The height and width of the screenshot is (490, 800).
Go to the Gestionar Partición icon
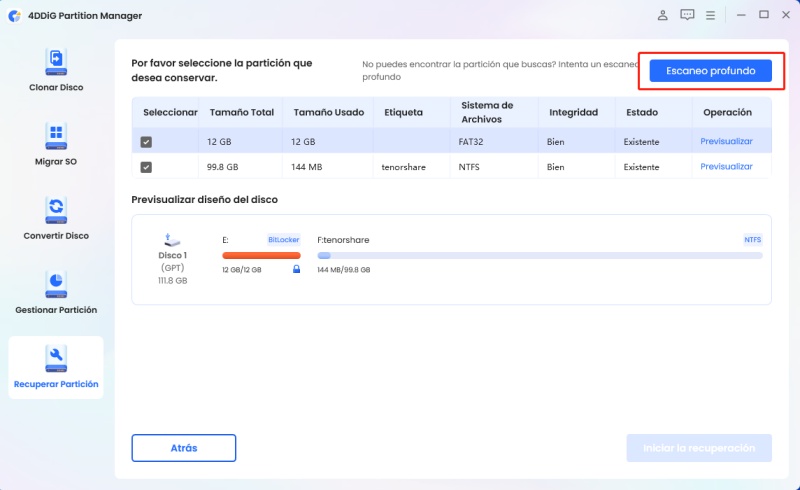pos(56,284)
